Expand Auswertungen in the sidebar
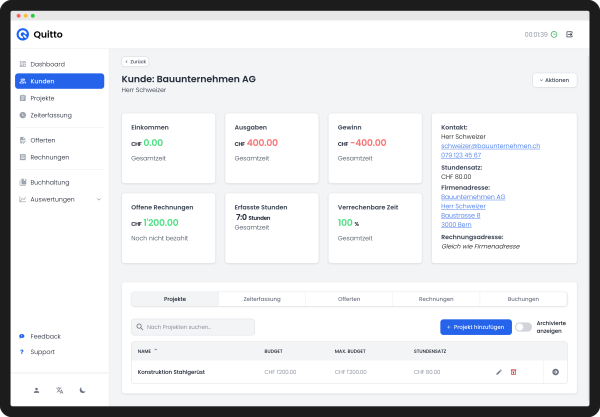Screen dimensions: 600x417 [60, 199]
